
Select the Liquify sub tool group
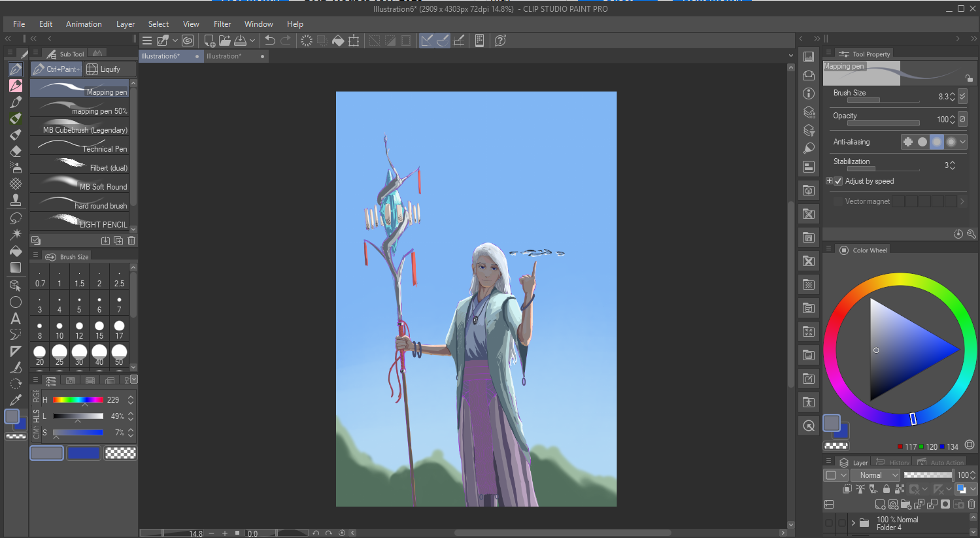coord(110,69)
